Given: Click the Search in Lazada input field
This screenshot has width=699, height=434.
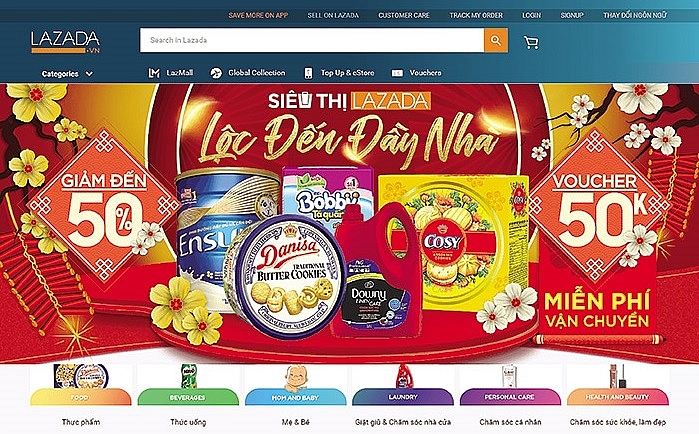Looking at the screenshot, I should coord(312,41).
